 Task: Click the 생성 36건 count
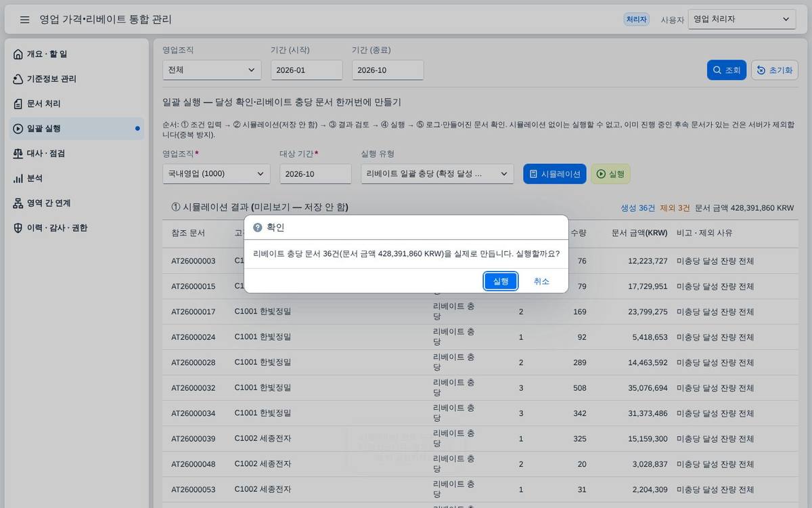coord(638,208)
